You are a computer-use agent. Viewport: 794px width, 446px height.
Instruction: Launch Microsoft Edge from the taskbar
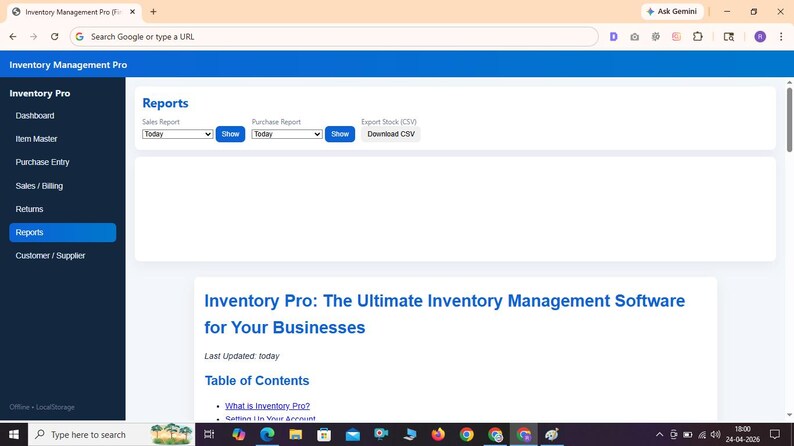point(267,434)
